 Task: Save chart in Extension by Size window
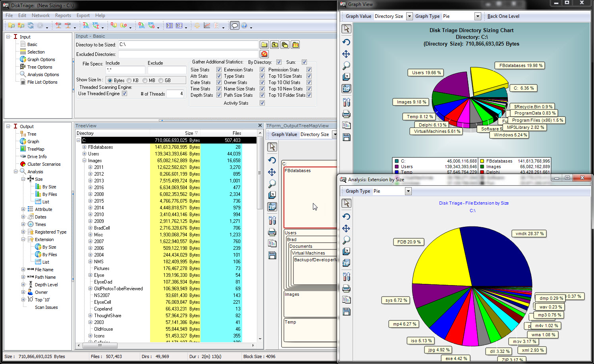[x=346, y=312]
